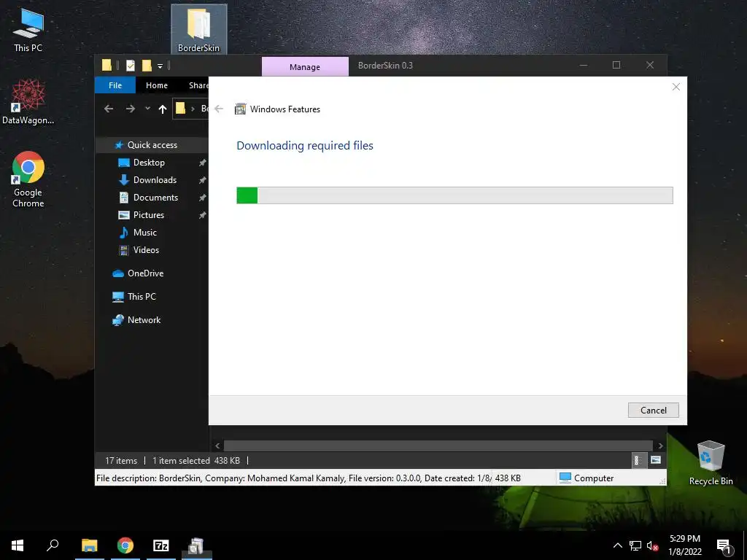Select OneDrive in navigation pane
The image size is (747, 560).
click(x=145, y=273)
